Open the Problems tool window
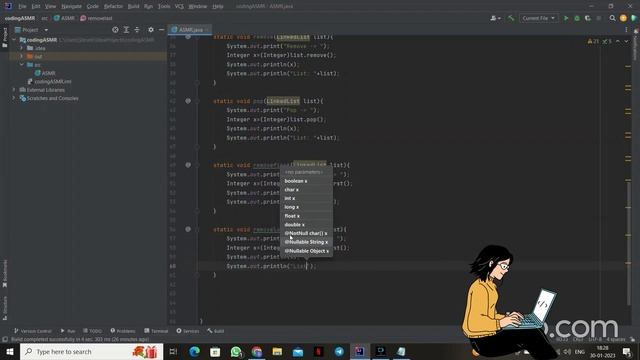This screenshot has height=360, width=640. [x=123, y=331]
